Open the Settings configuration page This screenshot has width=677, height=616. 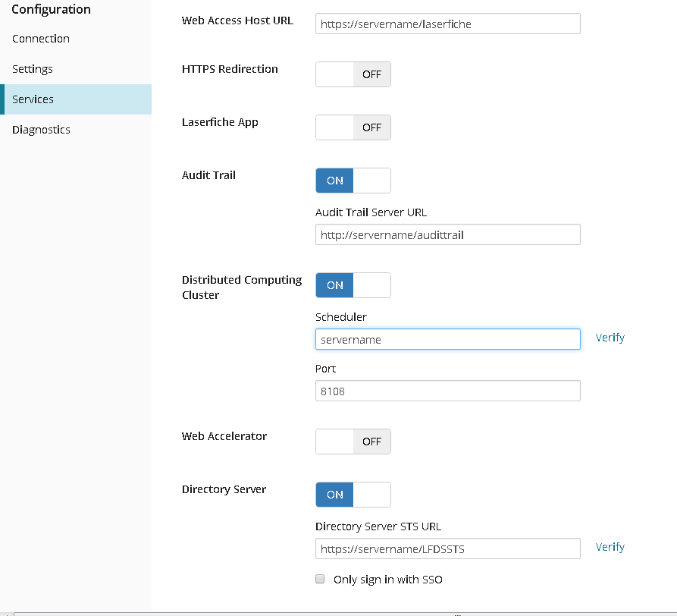tap(33, 69)
